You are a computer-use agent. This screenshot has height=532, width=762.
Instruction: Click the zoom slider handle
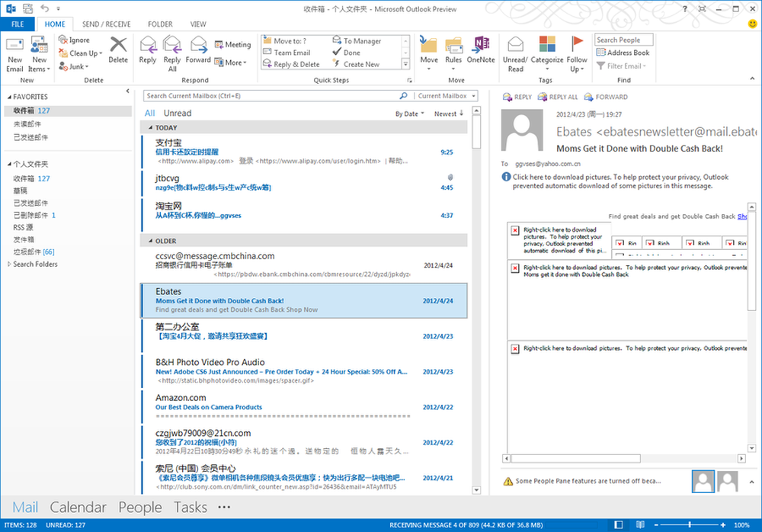pos(690,524)
